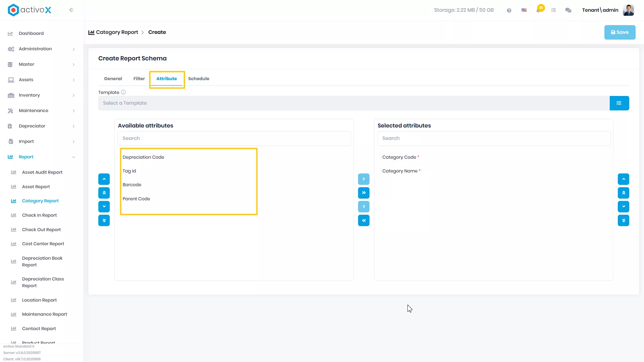
Task: Open the chat messages icon
Action: 568,10
